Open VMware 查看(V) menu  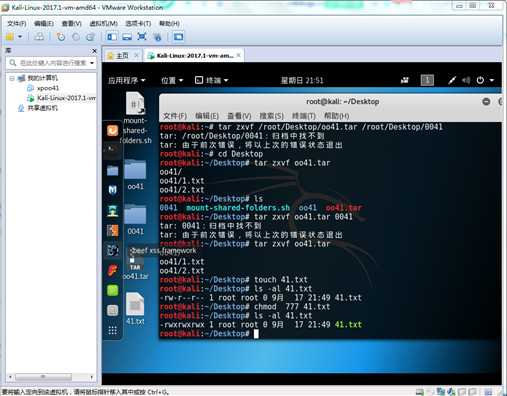point(71,23)
